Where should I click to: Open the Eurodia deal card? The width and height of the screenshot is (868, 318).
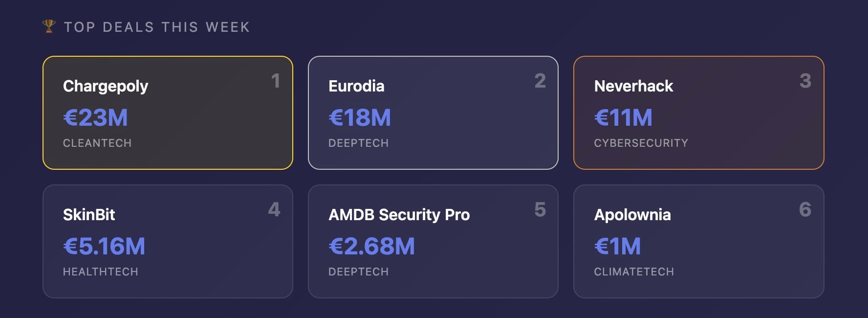[x=433, y=113]
